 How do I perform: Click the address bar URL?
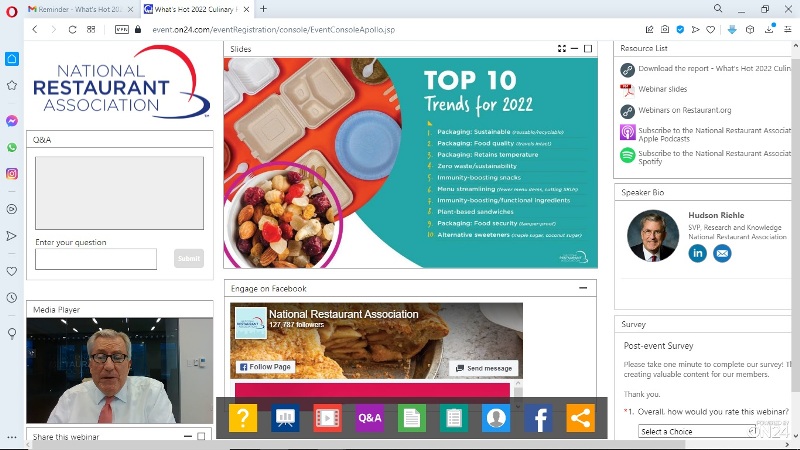point(273,30)
